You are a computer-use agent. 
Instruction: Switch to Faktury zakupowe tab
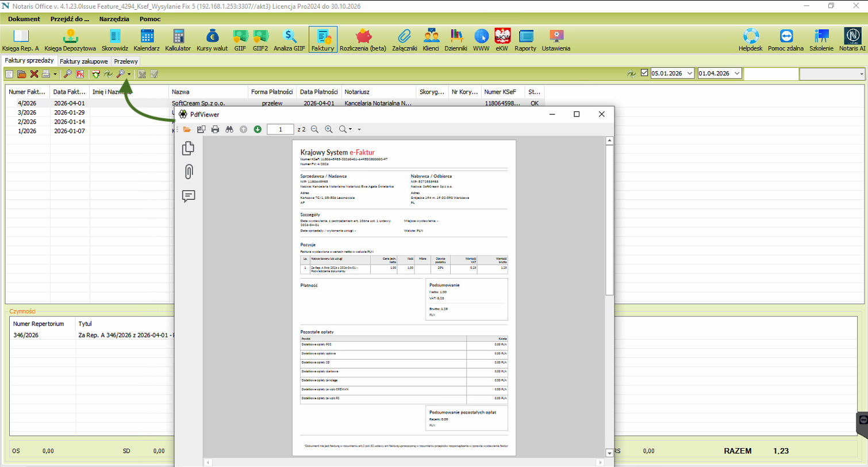83,61
